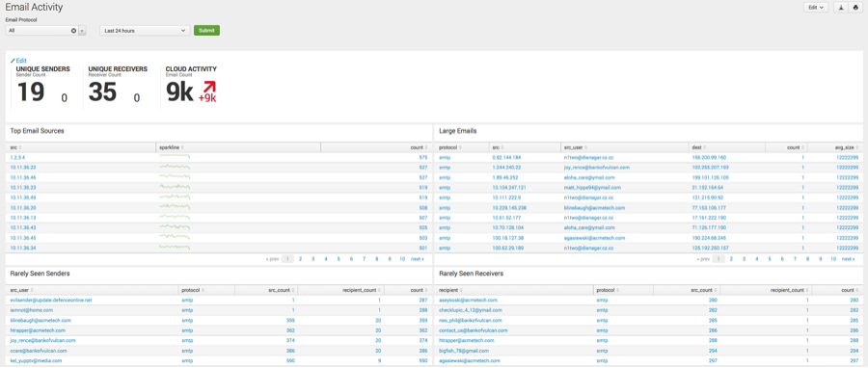
Task: Sort Rarely Seen Receivers by protocol column
Action: [x=608, y=290]
